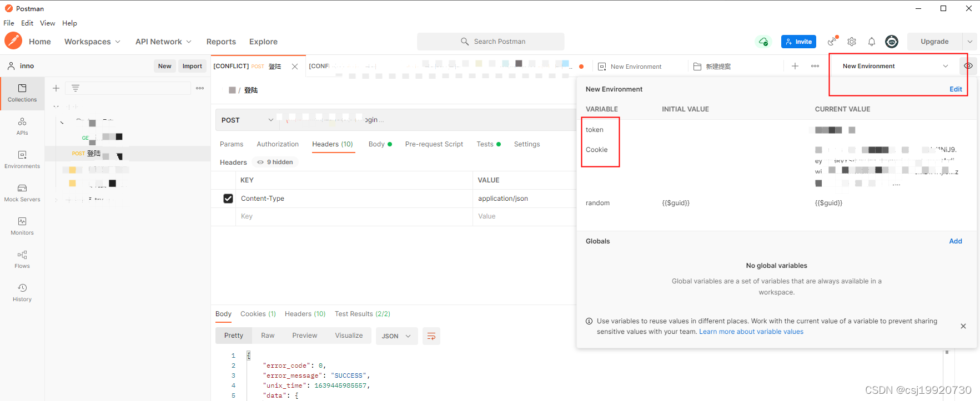The image size is (980, 401).
Task: Show the 9 hidden headers
Action: 275,162
